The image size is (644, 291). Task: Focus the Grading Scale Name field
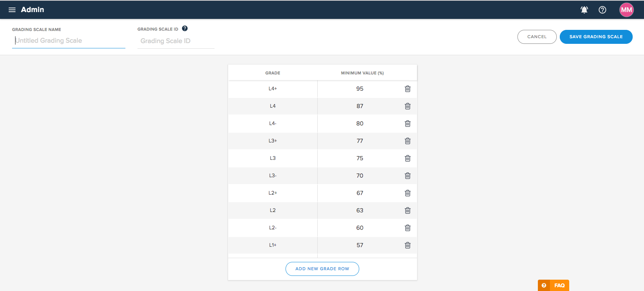(68, 41)
